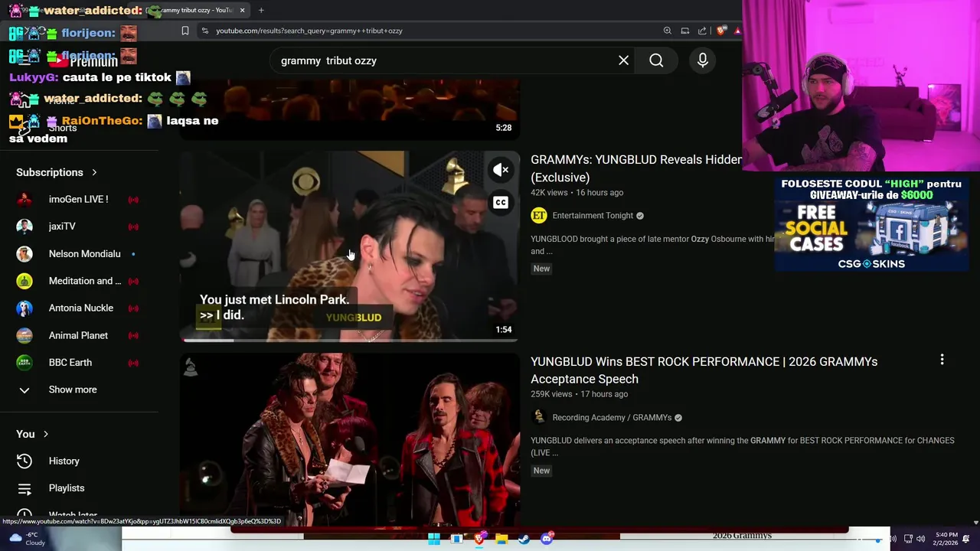Open Entertainment Tonight channel name

coord(593,216)
